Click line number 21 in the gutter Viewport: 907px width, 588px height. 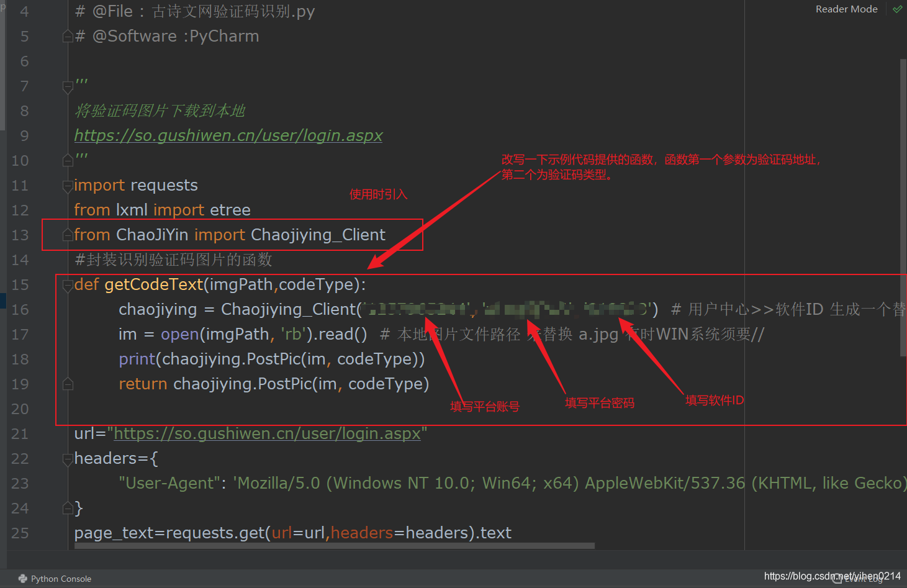[20, 433]
